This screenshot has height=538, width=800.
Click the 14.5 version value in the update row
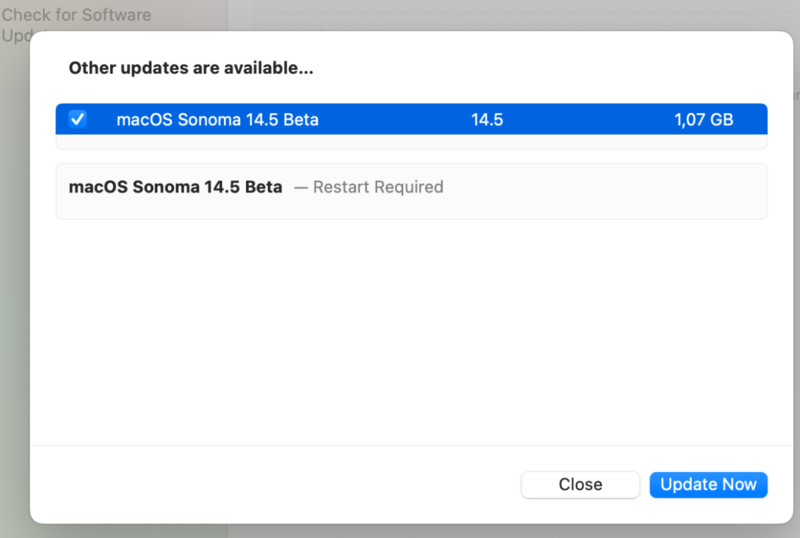[x=487, y=120]
